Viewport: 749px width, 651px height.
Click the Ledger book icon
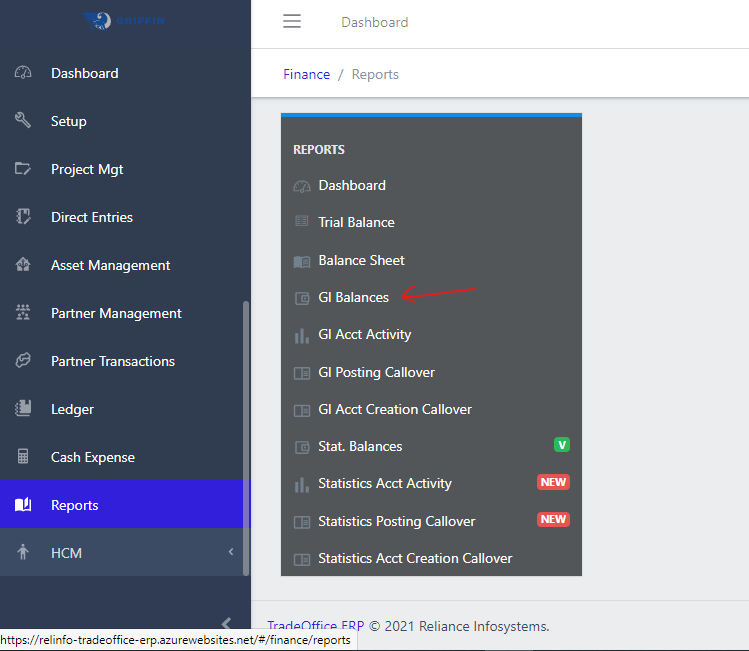click(23, 408)
